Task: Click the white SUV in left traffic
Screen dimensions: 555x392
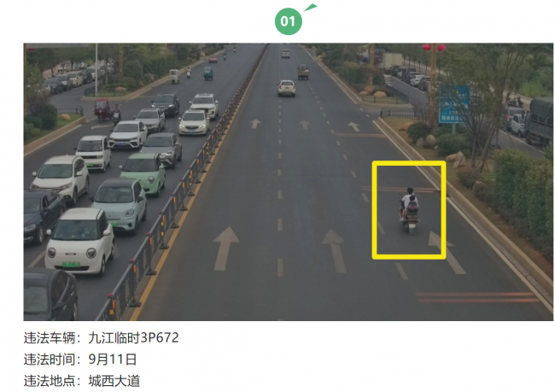Action: point(60,178)
